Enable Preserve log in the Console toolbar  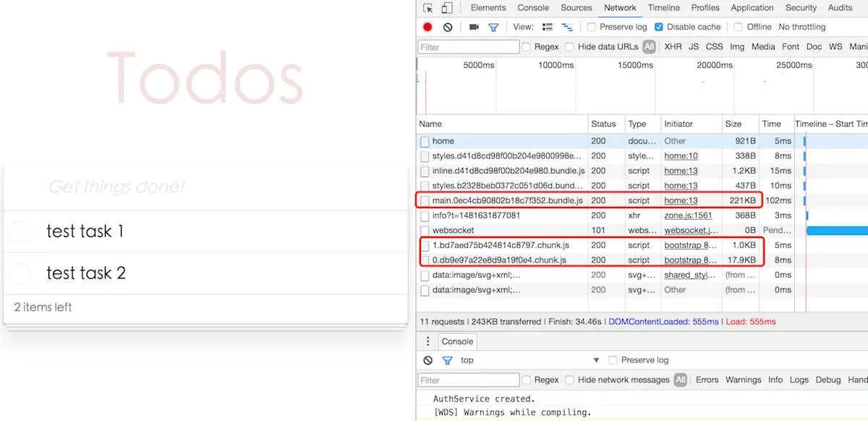[x=613, y=360]
